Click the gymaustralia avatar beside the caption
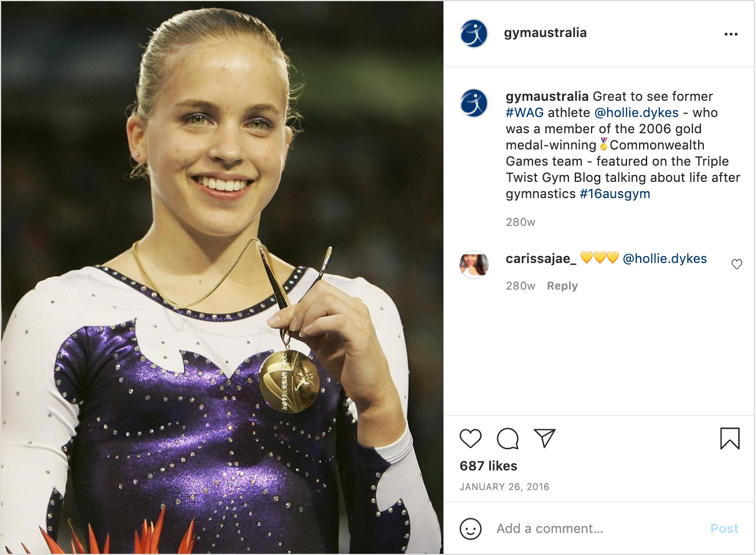Screen dimensions: 756x555 point(474,103)
